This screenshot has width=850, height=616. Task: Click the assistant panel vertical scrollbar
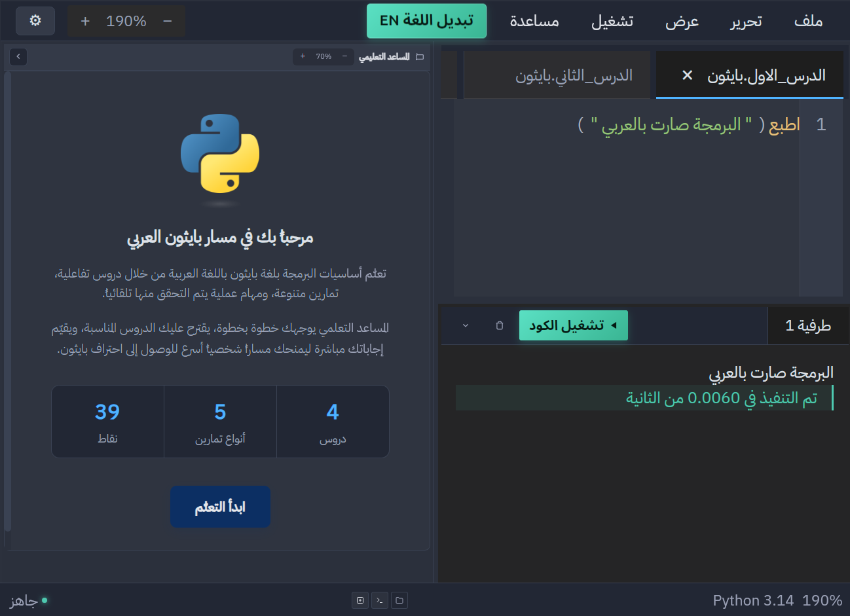pyautogui.click(x=8, y=301)
